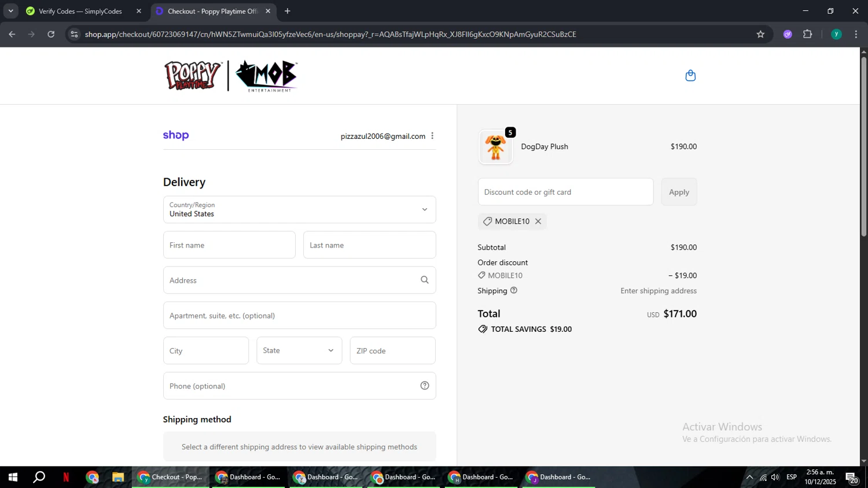This screenshot has width=868, height=488.
Task: Open the volume tray icon
Action: [775, 477]
